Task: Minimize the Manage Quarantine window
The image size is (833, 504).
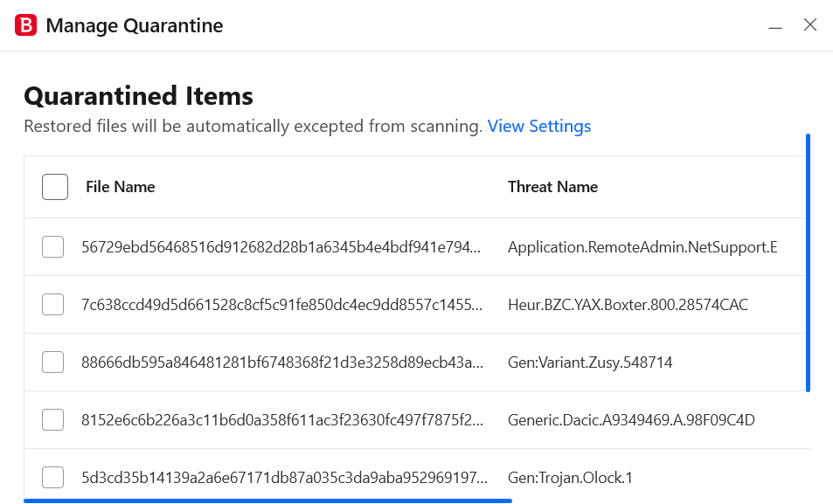Action: [775, 28]
